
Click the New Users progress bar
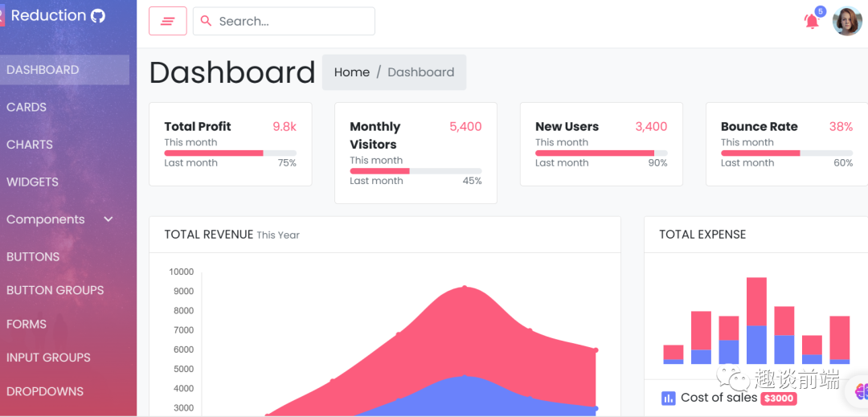601,153
